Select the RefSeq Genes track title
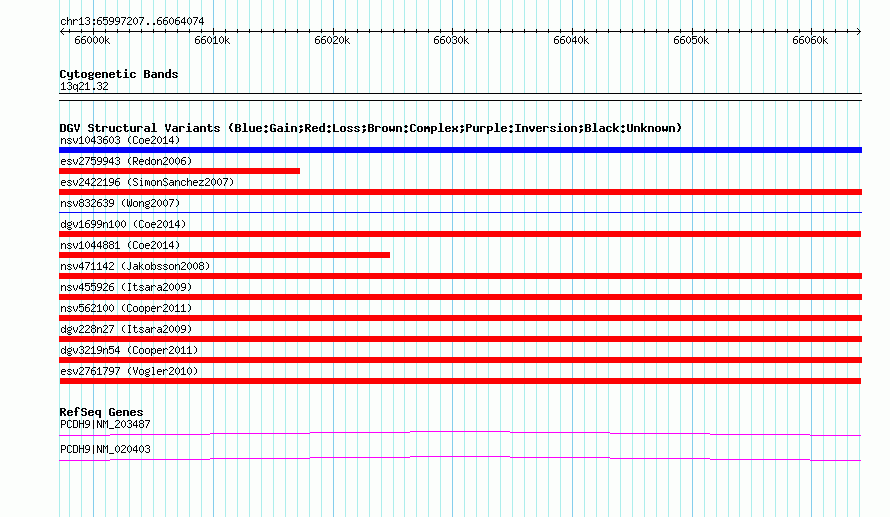 101,413
